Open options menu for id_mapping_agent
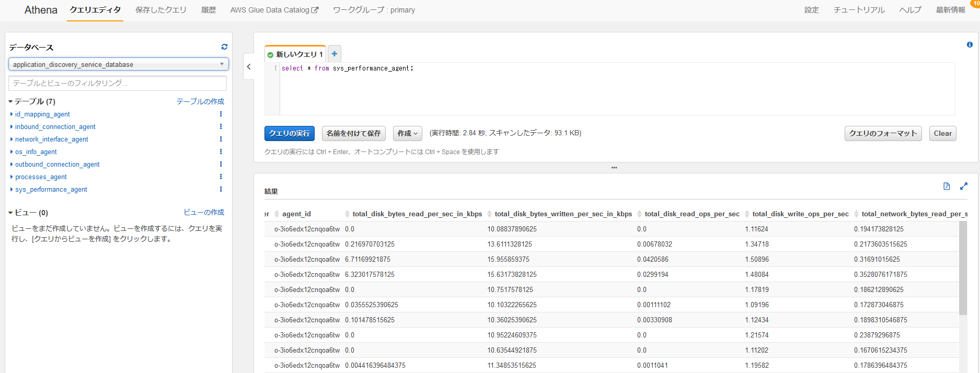980x373 pixels. [221, 114]
